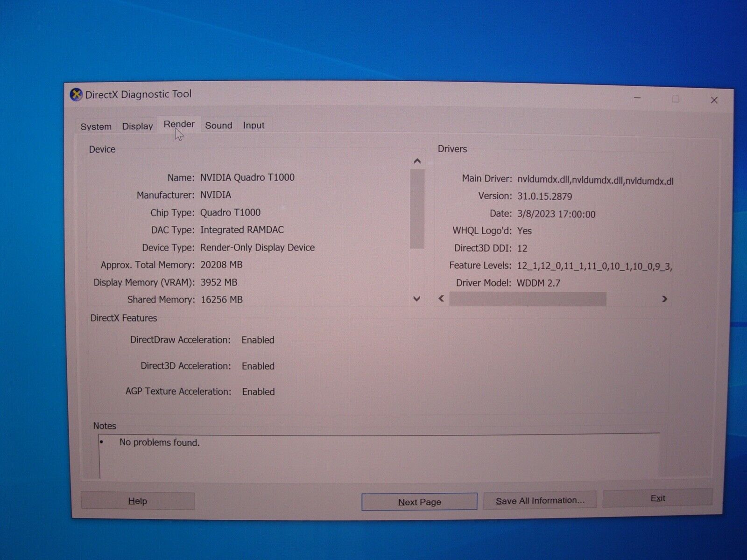Click Manufacturer value NVIDIA
Image resolution: width=747 pixels, height=560 pixels.
click(x=216, y=195)
